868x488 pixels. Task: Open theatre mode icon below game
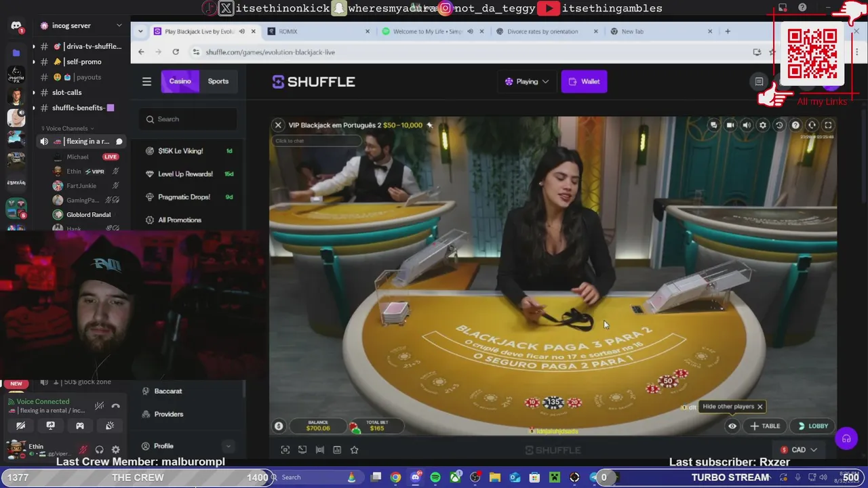click(285, 449)
